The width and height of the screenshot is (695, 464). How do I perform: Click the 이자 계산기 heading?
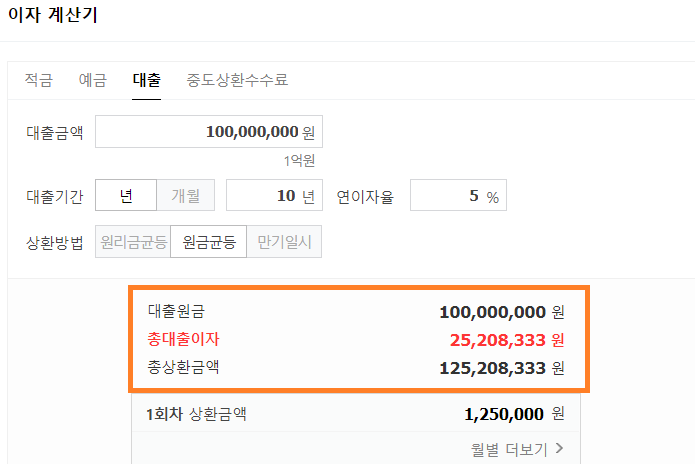[53, 15]
